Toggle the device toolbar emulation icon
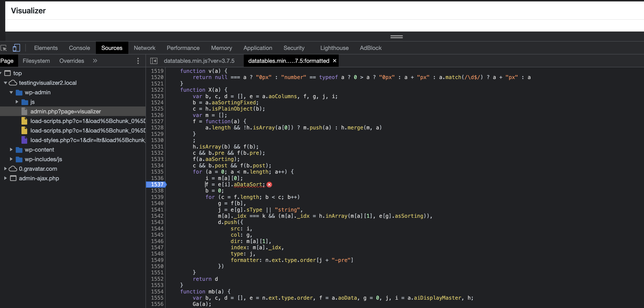 (x=16, y=48)
